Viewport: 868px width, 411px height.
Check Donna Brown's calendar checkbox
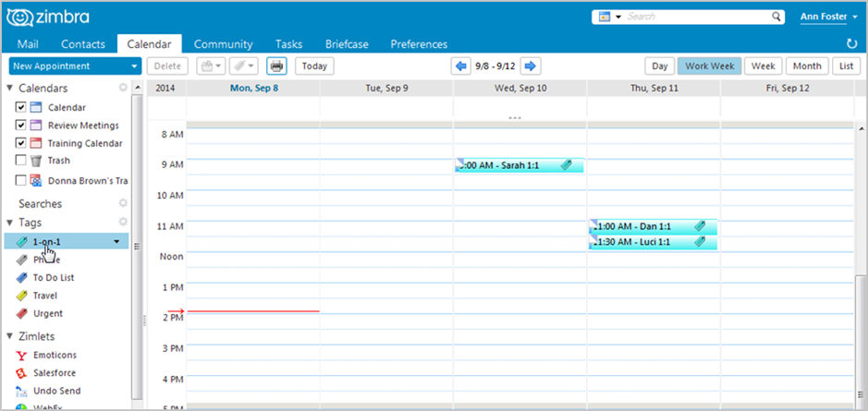[x=20, y=180]
